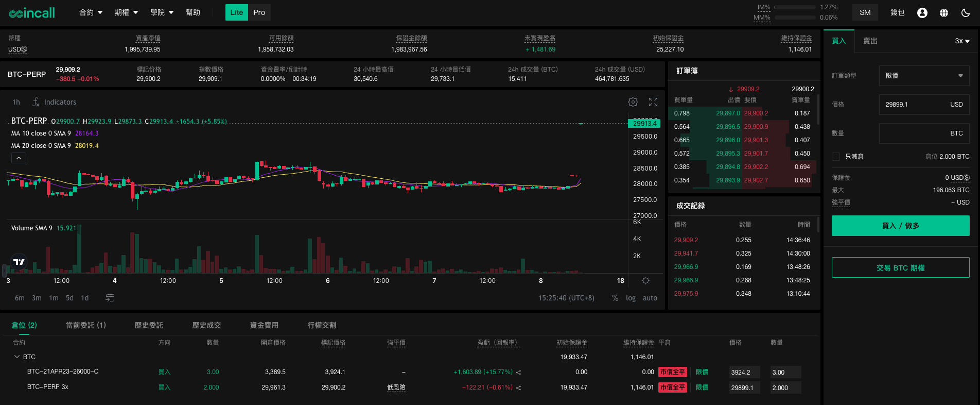Share BTC-21APR23-26000-C position PnL
The height and width of the screenshot is (405, 980).
click(x=518, y=373)
